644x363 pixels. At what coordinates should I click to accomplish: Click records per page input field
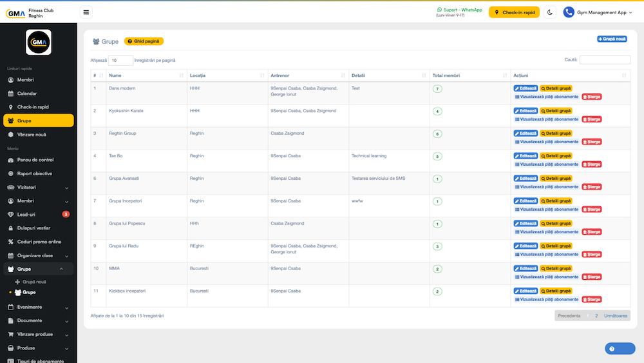point(120,61)
